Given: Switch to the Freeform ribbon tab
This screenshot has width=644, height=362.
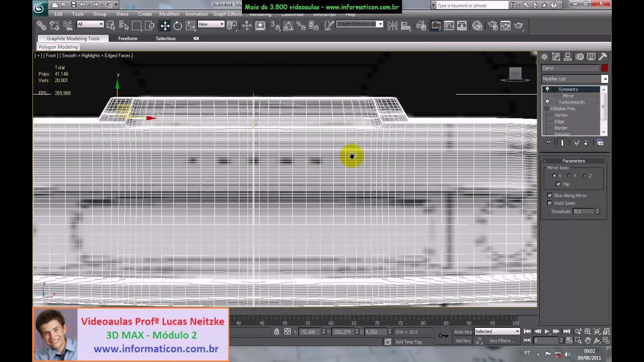Looking at the screenshot, I should [128, 39].
